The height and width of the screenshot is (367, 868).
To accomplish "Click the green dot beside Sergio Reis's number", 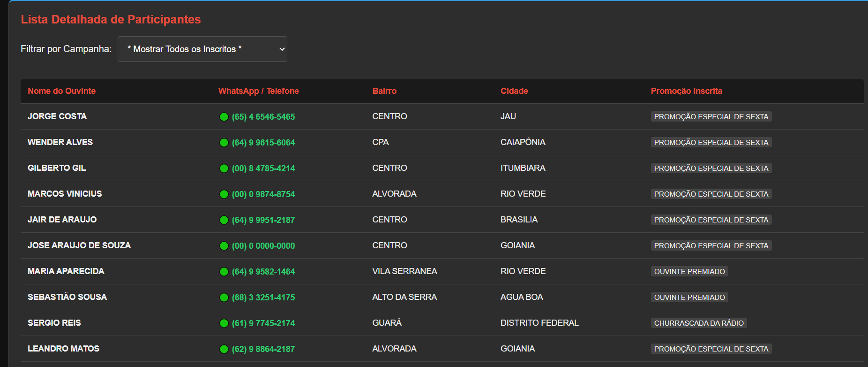I will pyautogui.click(x=224, y=323).
